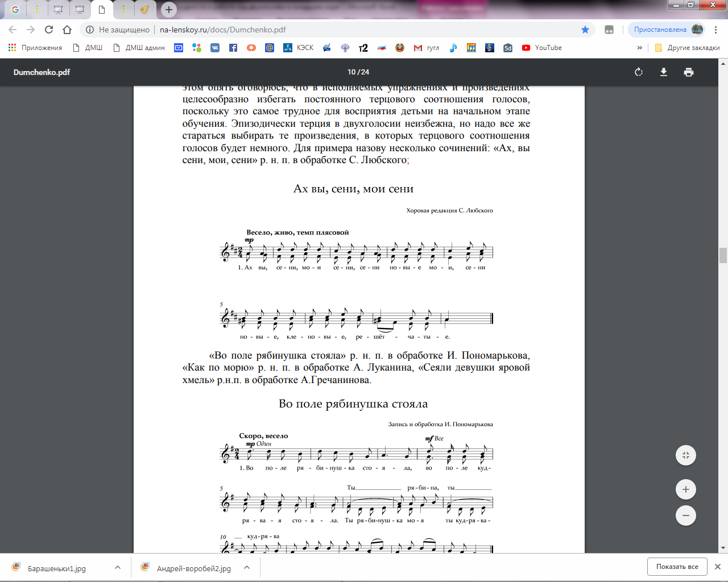Reload the current page
Viewport: 728px width, 582px height.
pyautogui.click(x=49, y=30)
